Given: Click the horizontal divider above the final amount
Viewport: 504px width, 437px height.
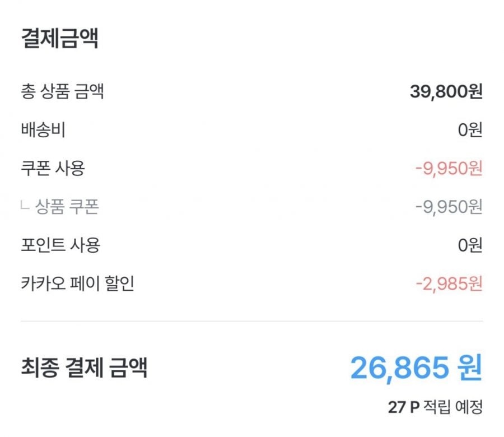Looking at the screenshot, I should click(x=251, y=322).
